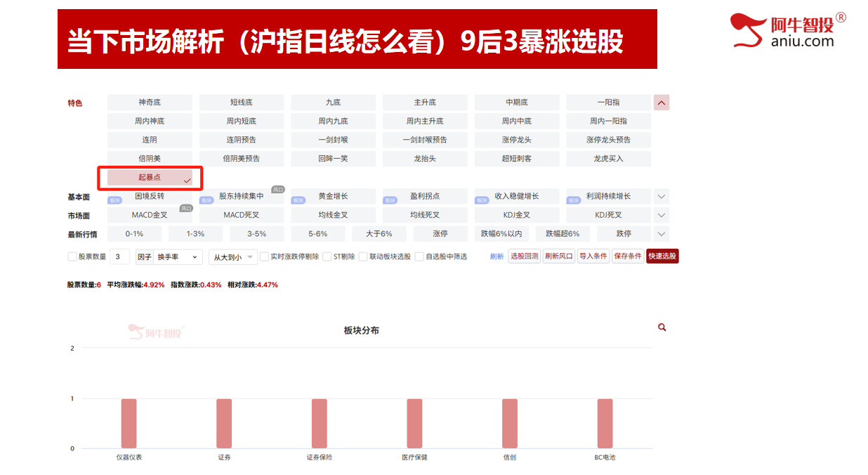Choose the MACD金叉 filter
The height and width of the screenshot is (475, 868).
point(150,215)
